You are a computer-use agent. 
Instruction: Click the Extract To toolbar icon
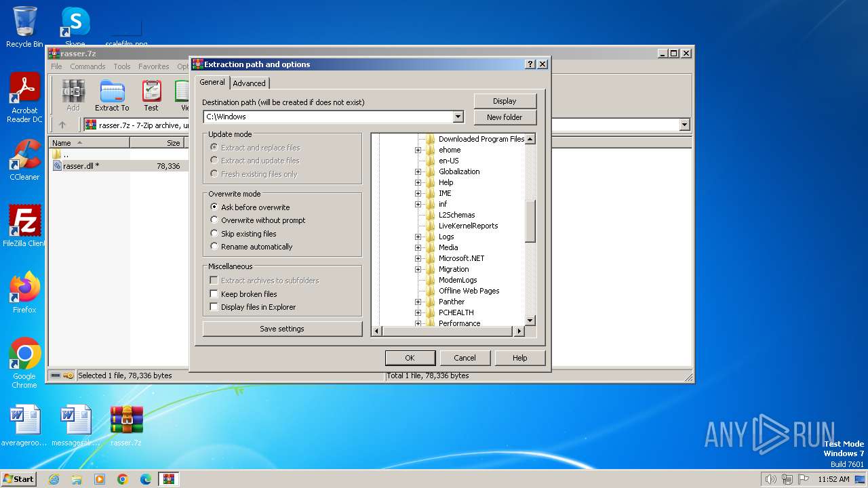(x=112, y=96)
